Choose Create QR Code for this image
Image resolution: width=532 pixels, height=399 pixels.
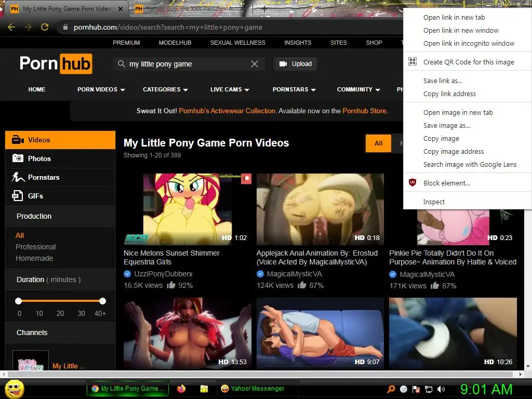(468, 62)
